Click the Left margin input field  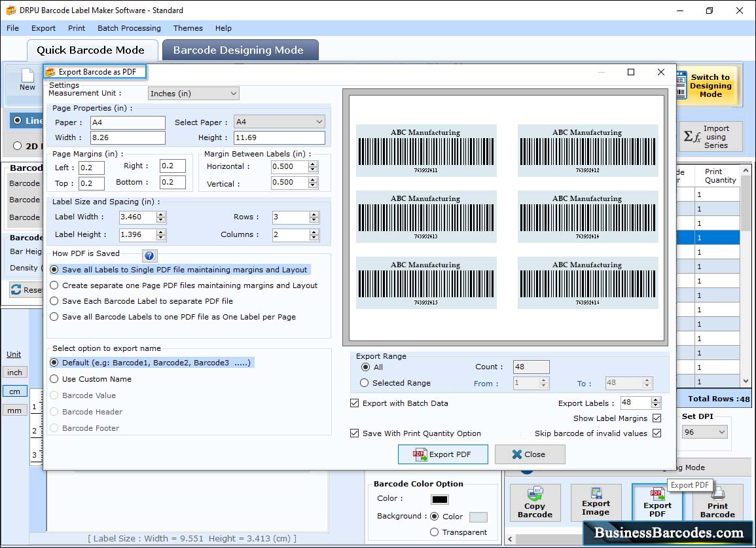point(92,168)
